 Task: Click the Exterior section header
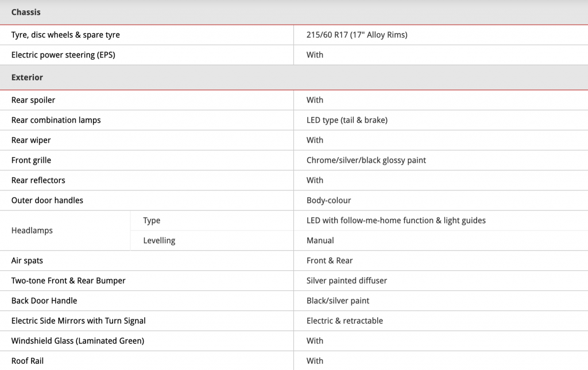tap(27, 77)
